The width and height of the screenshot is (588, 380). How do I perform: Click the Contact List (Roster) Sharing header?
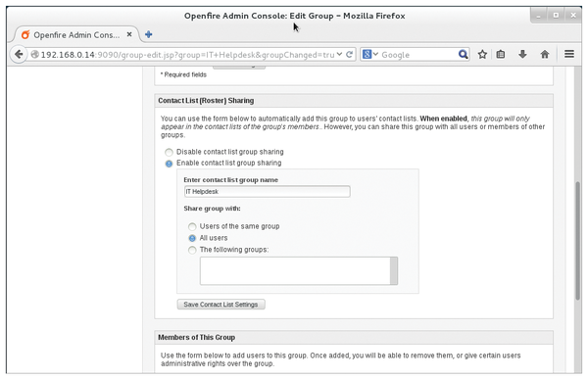tap(206, 101)
